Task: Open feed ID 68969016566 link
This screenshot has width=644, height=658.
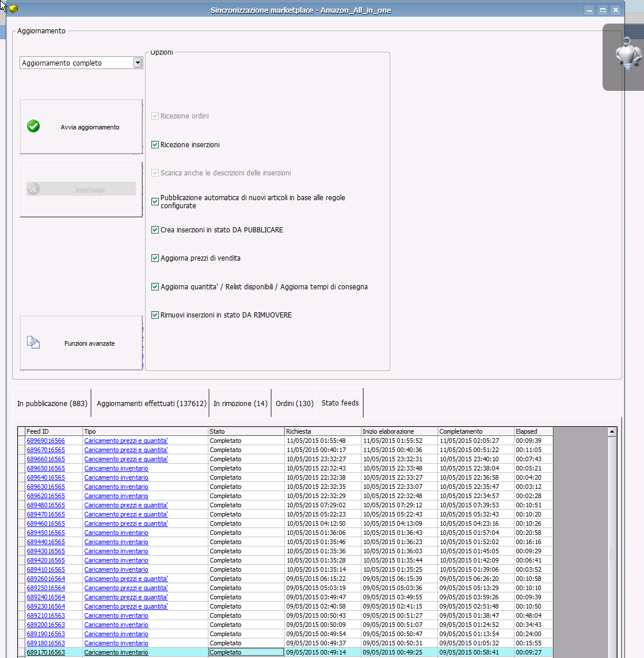Action: point(46,441)
